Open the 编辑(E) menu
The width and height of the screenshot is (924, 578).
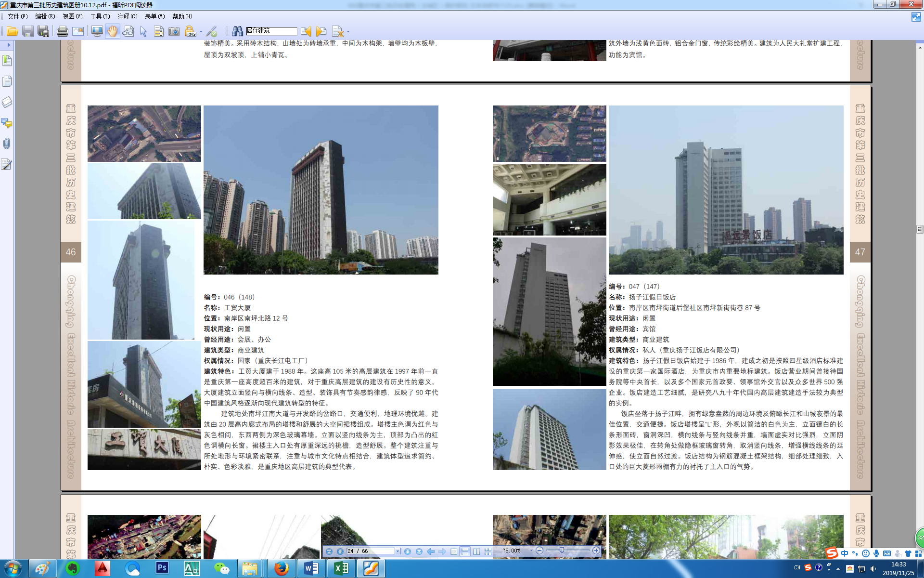tap(45, 16)
